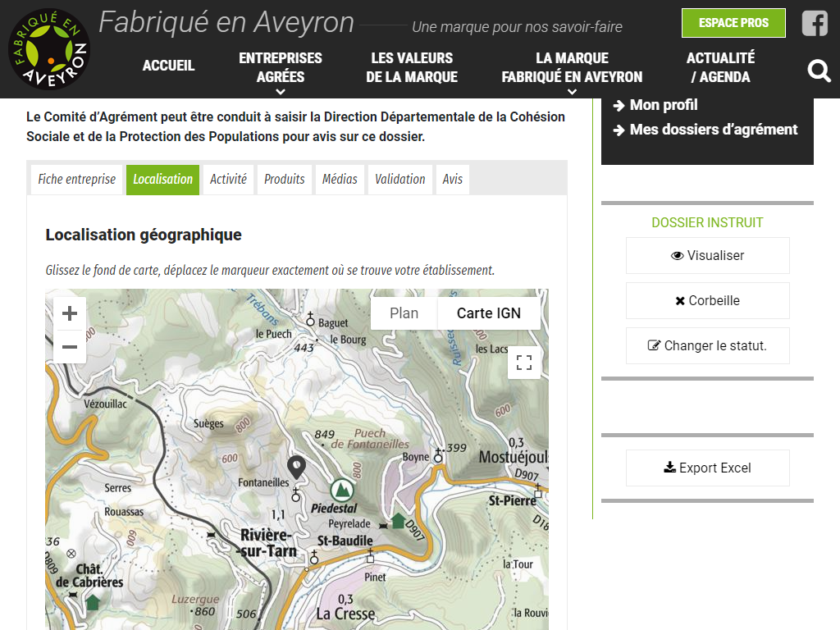
Task: Click La Cresse label on map
Action: coord(345,614)
